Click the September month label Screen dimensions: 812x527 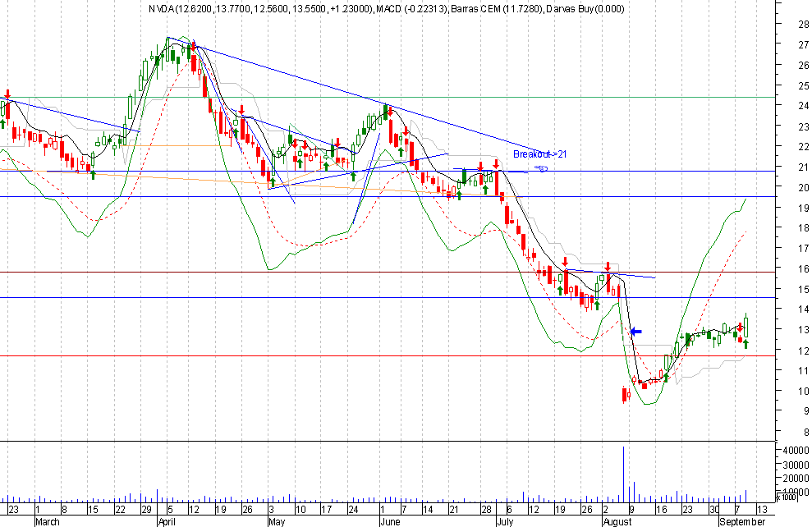[x=742, y=522]
